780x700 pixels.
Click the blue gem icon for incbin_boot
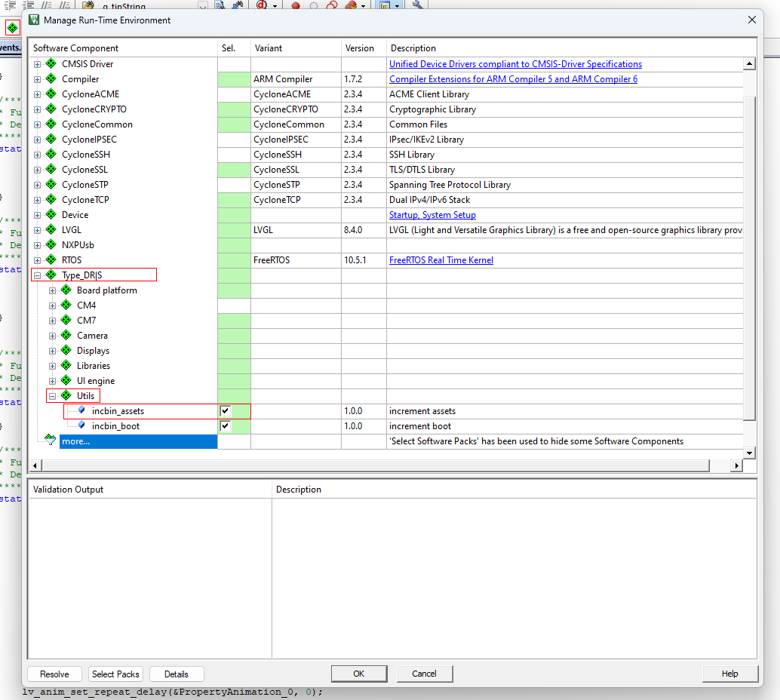[x=81, y=426]
